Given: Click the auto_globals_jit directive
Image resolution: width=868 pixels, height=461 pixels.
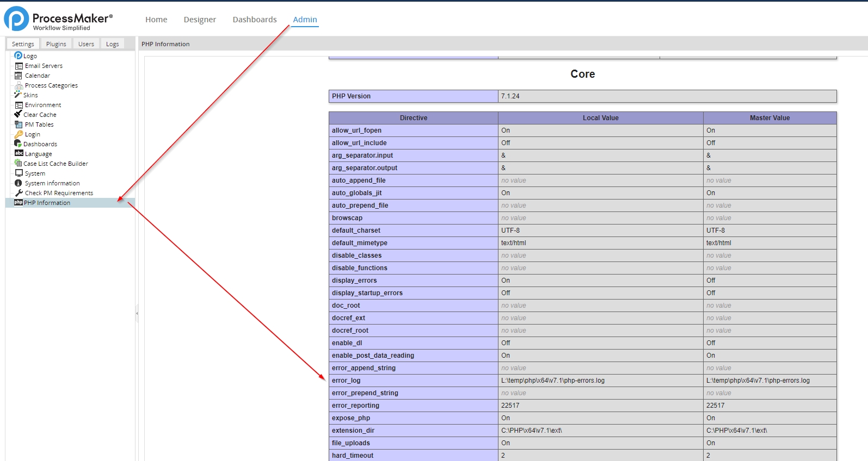Looking at the screenshot, I should tap(357, 193).
